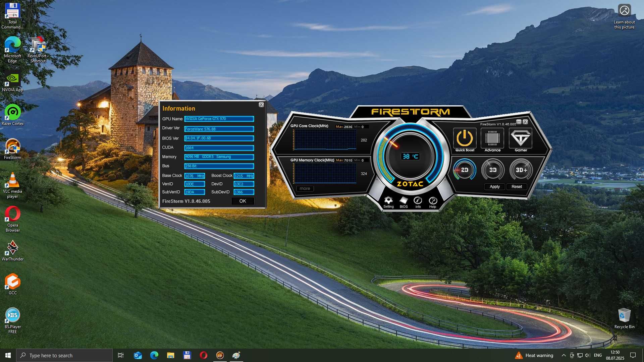The width and height of the screenshot is (644, 362).
Task: Click the BIOS Ver field value
Action: click(x=219, y=138)
